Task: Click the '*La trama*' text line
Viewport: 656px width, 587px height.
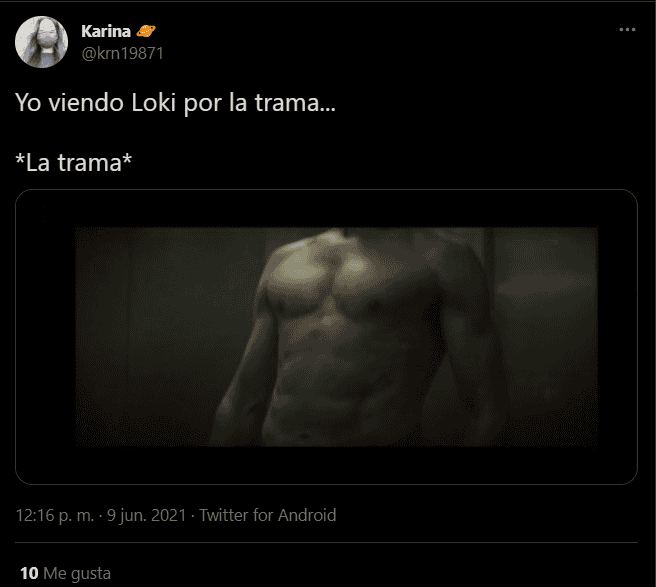Action: [x=74, y=163]
